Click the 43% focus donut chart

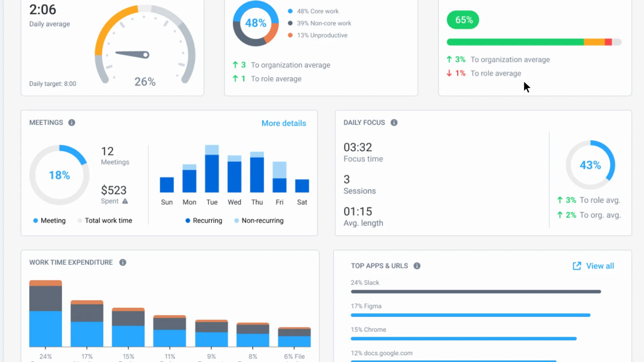click(x=590, y=165)
